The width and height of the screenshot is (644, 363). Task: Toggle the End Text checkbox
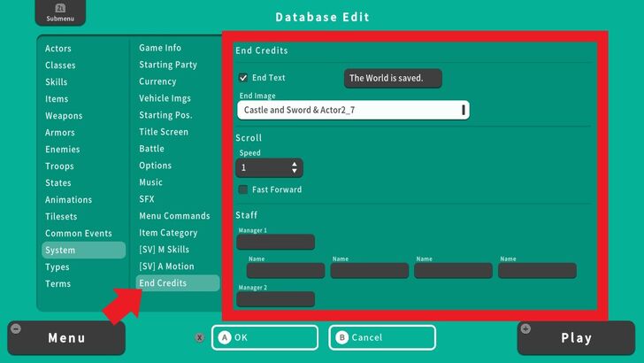(243, 78)
